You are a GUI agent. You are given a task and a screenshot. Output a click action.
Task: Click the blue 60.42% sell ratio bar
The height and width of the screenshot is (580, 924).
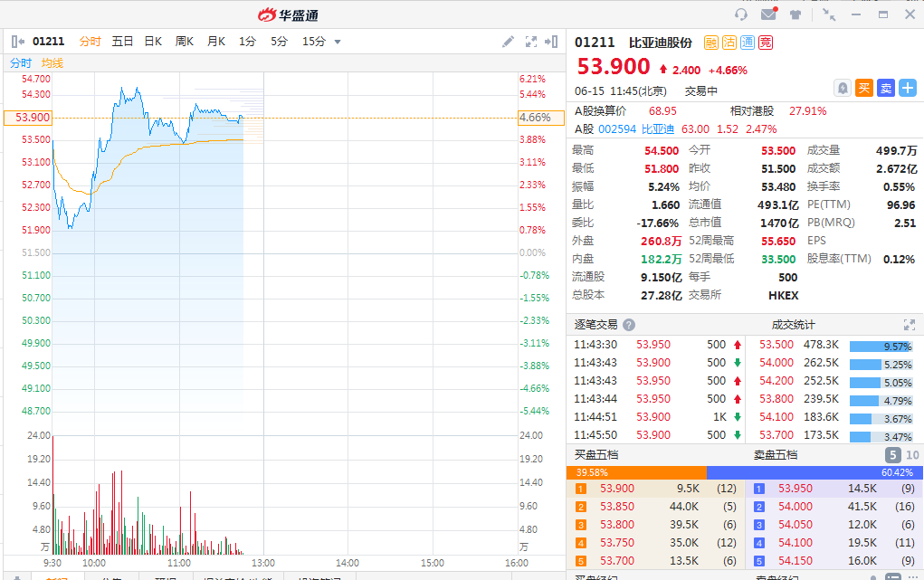pos(814,472)
